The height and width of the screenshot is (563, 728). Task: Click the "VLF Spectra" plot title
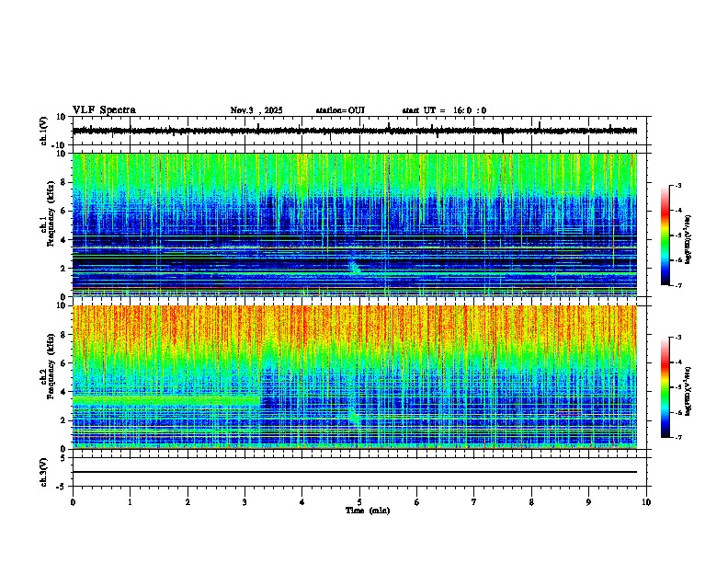(x=104, y=110)
